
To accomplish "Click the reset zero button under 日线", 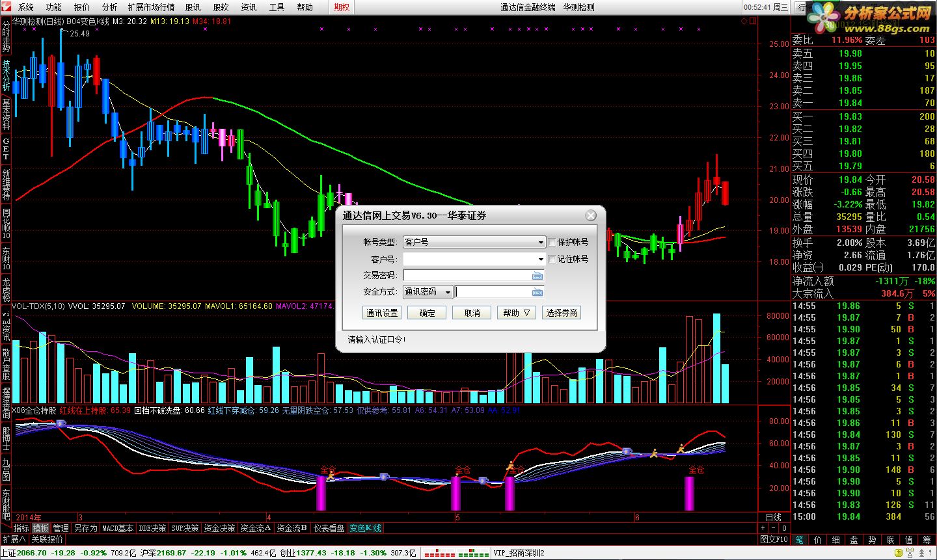I will tap(784, 528).
